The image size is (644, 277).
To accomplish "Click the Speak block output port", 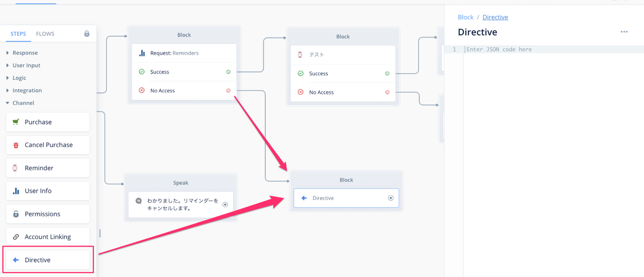I will 225,205.
